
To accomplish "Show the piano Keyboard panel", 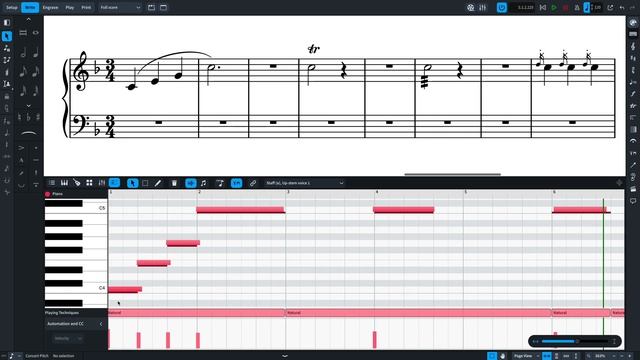I will [x=64, y=183].
